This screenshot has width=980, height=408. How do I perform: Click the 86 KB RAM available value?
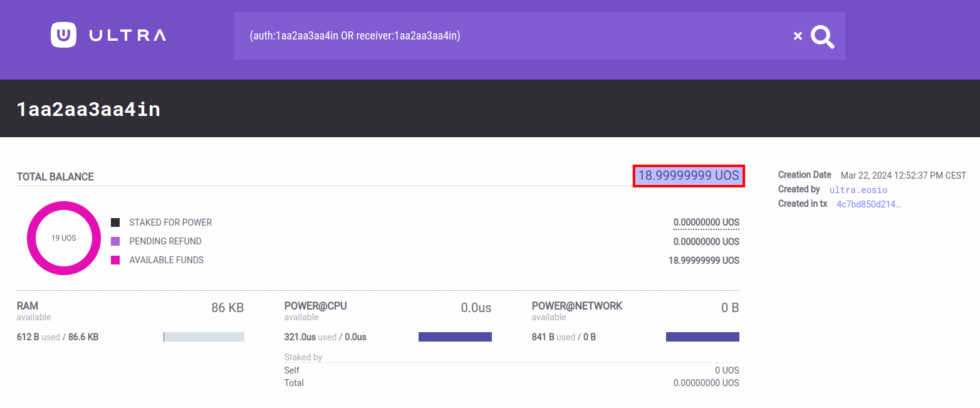pyautogui.click(x=227, y=308)
